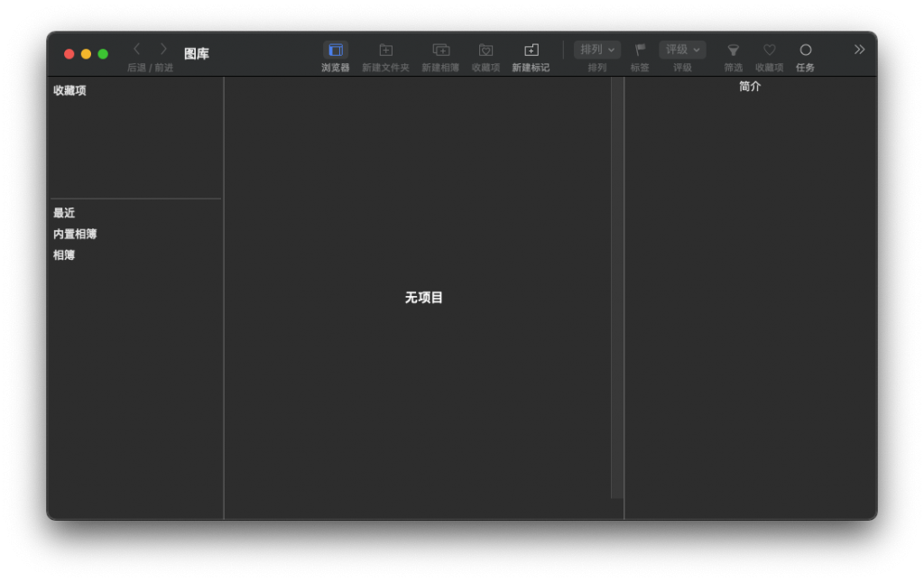924x582 pixels.
Task: Go forward with the right arrow
Action: (x=164, y=50)
